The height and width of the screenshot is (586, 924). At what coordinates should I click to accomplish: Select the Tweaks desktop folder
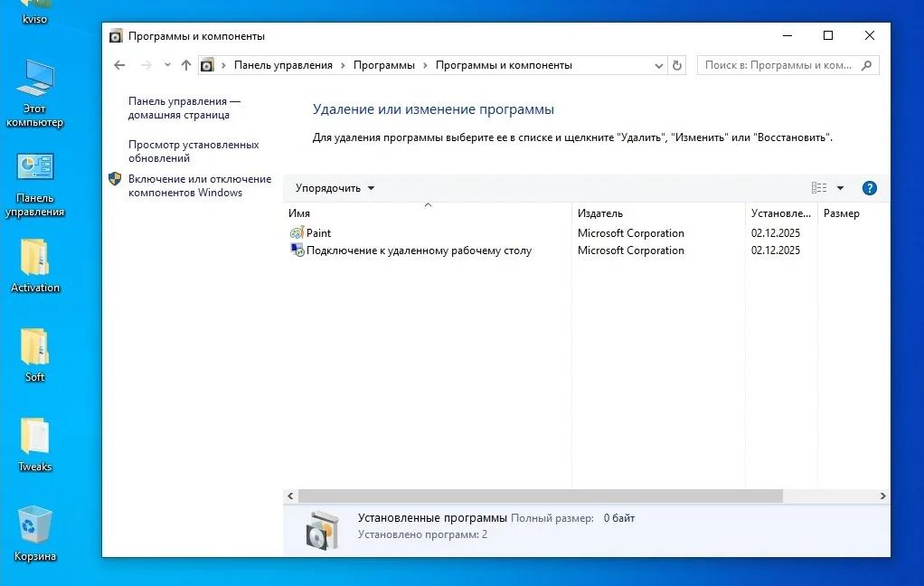point(35,445)
